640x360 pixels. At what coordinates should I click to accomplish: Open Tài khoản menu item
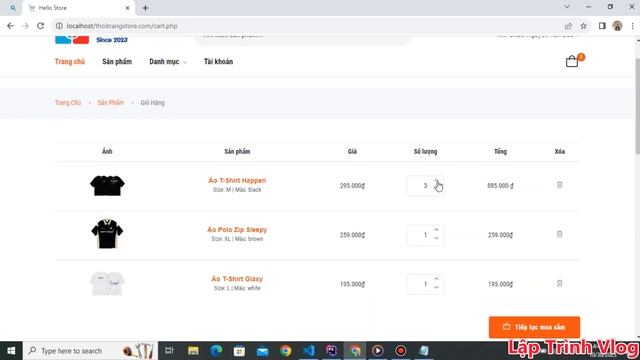tap(218, 62)
